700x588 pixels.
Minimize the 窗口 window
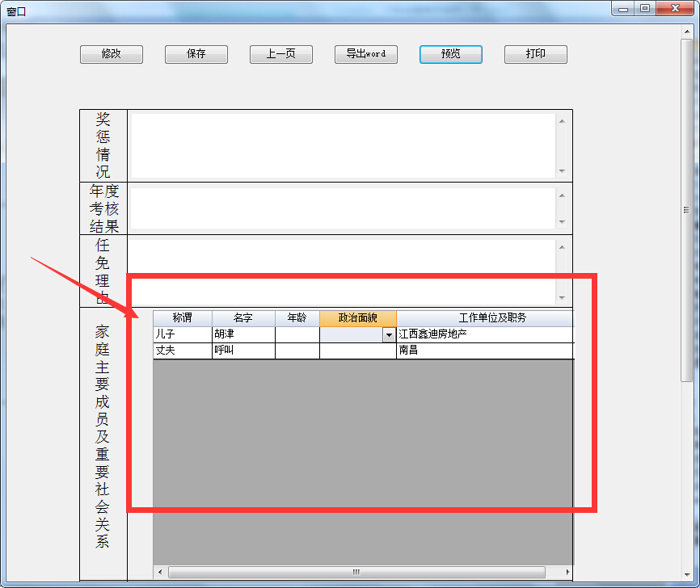coord(623,8)
